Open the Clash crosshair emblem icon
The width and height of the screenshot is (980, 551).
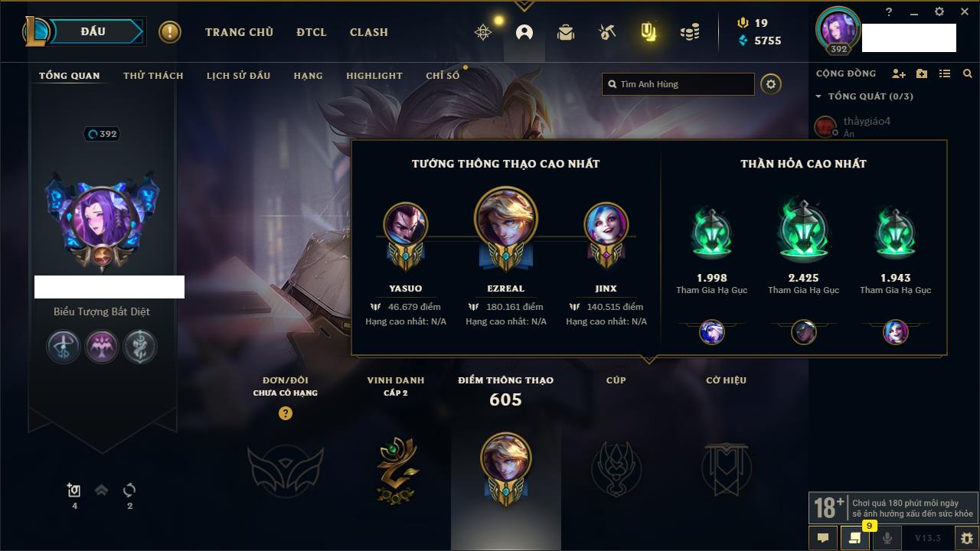coord(483,32)
